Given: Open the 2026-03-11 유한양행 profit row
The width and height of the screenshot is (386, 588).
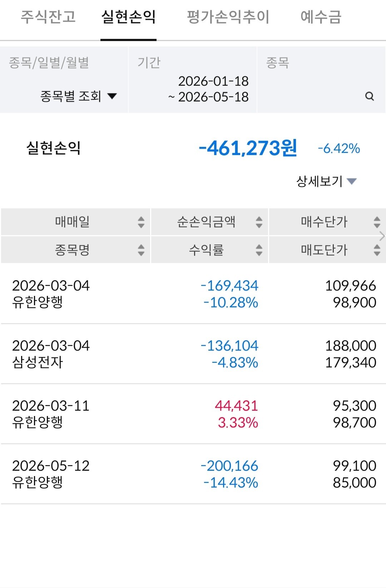Looking at the screenshot, I should (193, 414).
